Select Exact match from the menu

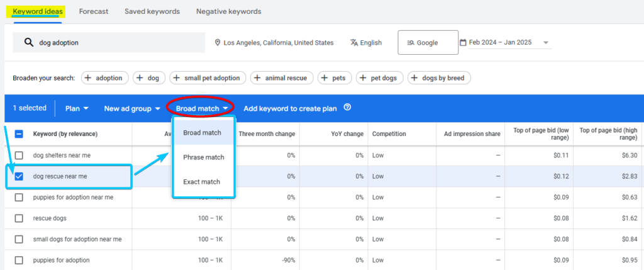204,182
